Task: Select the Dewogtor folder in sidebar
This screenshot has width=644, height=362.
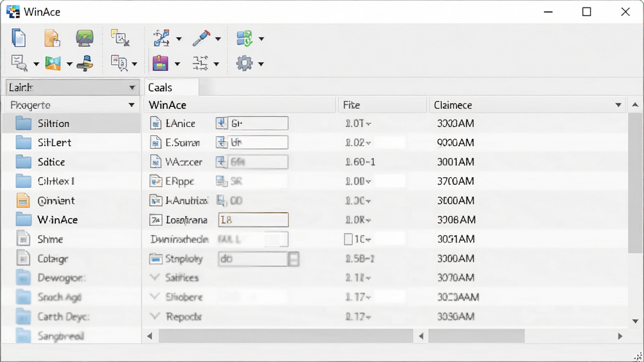Action: pos(72,278)
